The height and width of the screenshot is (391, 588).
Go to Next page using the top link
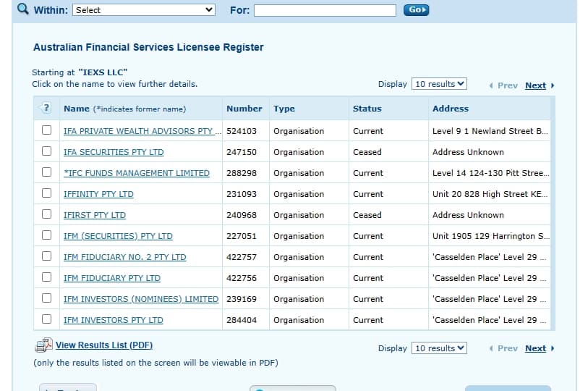pyautogui.click(x=535, y=85)
